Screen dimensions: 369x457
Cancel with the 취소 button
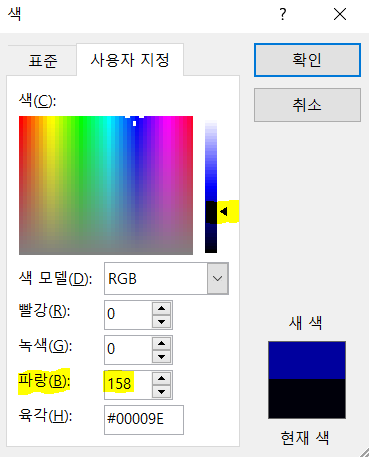tap(307, 105)
